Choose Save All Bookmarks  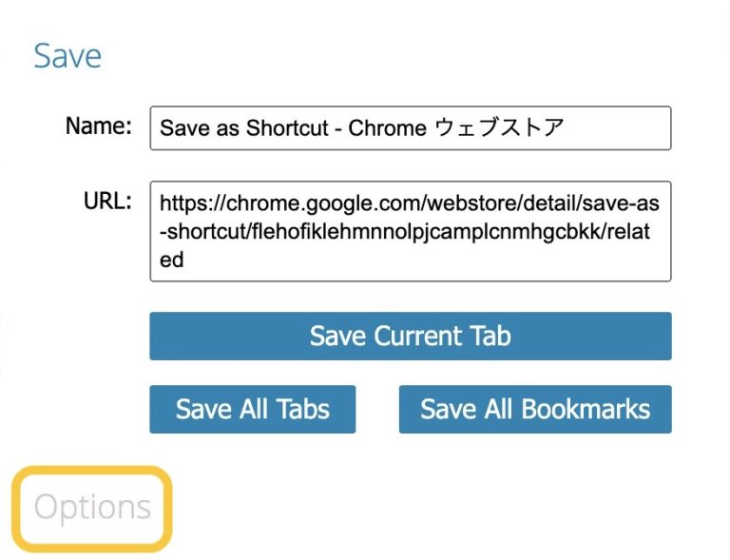pos(535,409)
